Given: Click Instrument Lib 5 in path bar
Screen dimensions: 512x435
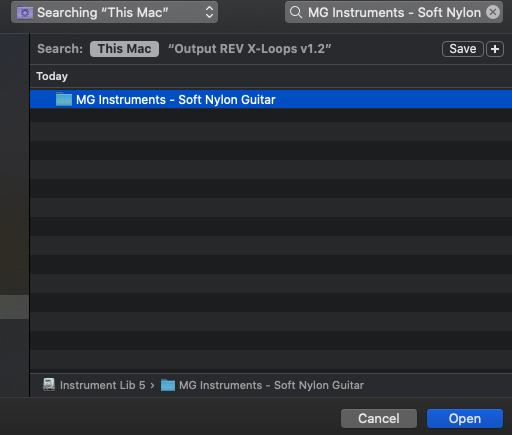Looking at the screenshot, I should (102, 385).
